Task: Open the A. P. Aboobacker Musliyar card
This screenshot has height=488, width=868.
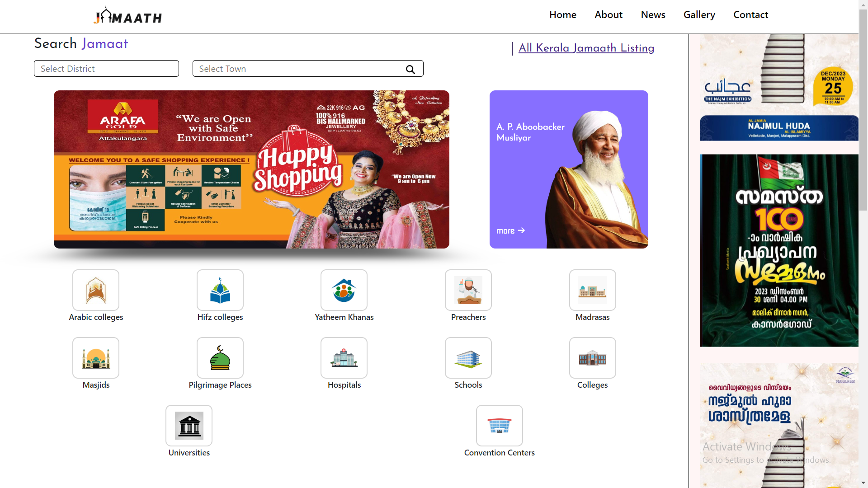Action: tap(569, 169)
